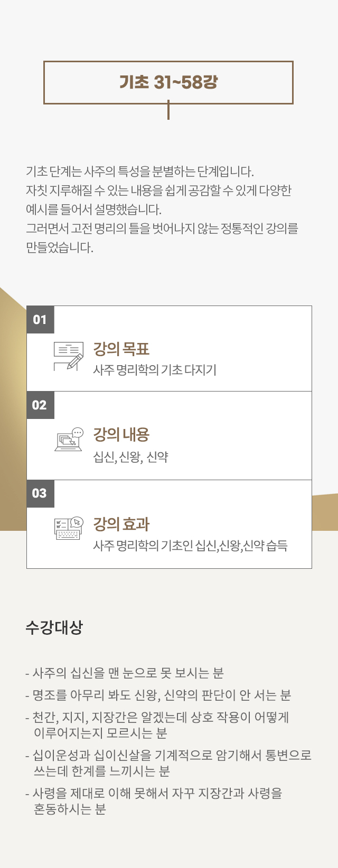Image resolution: width=338 pixels, height=868 pixels.
Task: Click the text 사주 명리학의 기초 다지기
Action: 155,370
